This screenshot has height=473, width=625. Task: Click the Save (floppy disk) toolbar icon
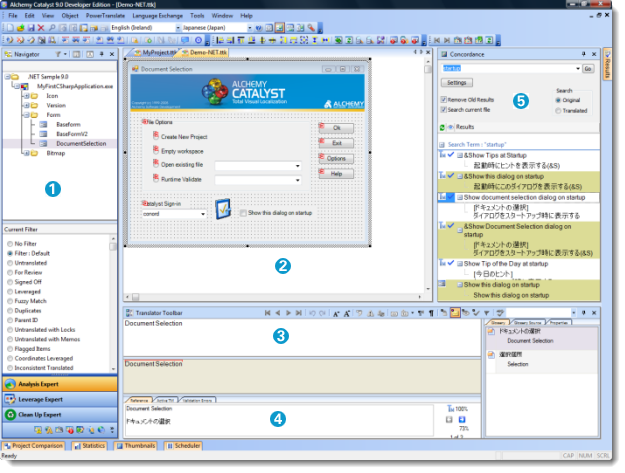click(x=31, y=28)
